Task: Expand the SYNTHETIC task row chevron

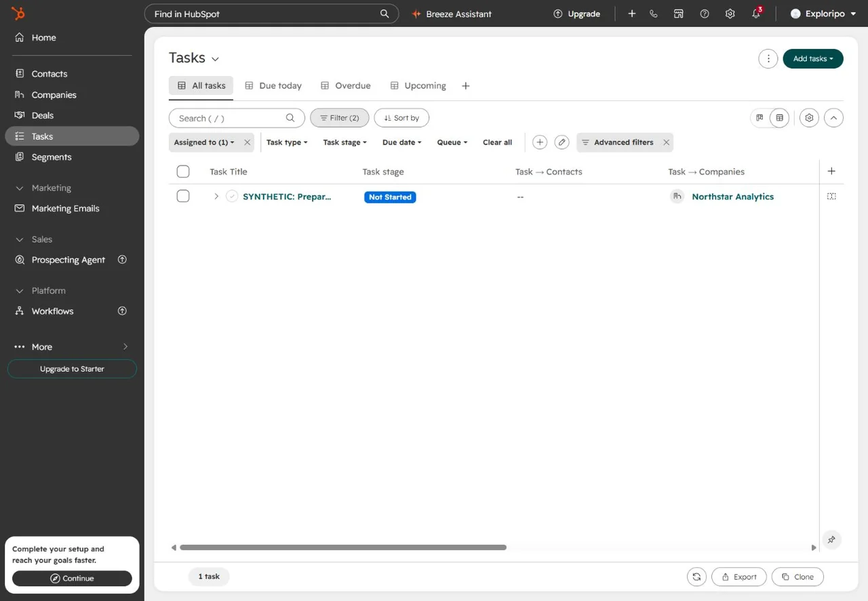Action: pyautogui.click(x=216, y=197)
